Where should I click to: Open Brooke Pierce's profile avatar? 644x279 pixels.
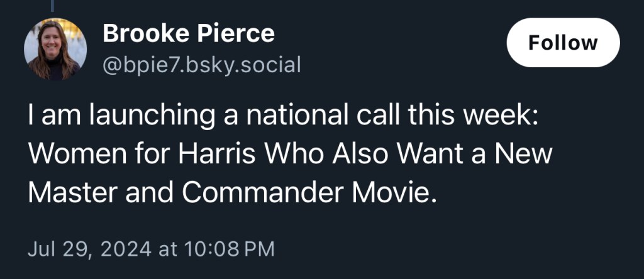point(55,49)
